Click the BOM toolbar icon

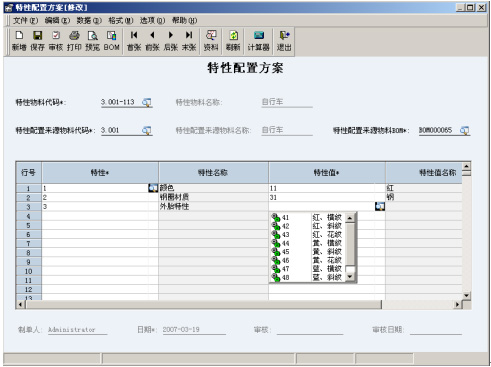coord(111,41)
